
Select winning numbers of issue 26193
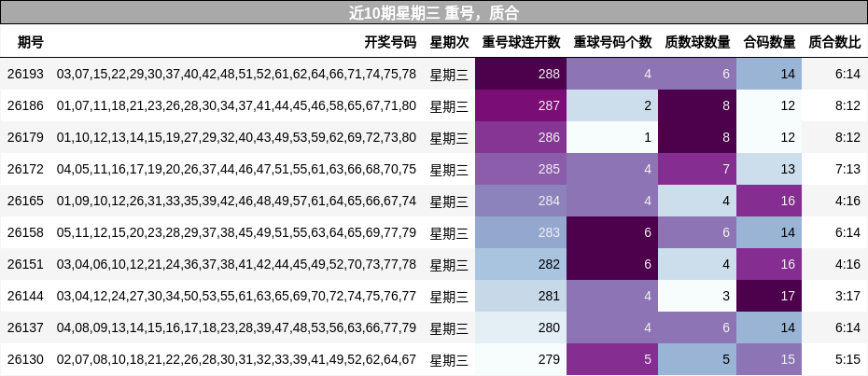pos(236,74)
